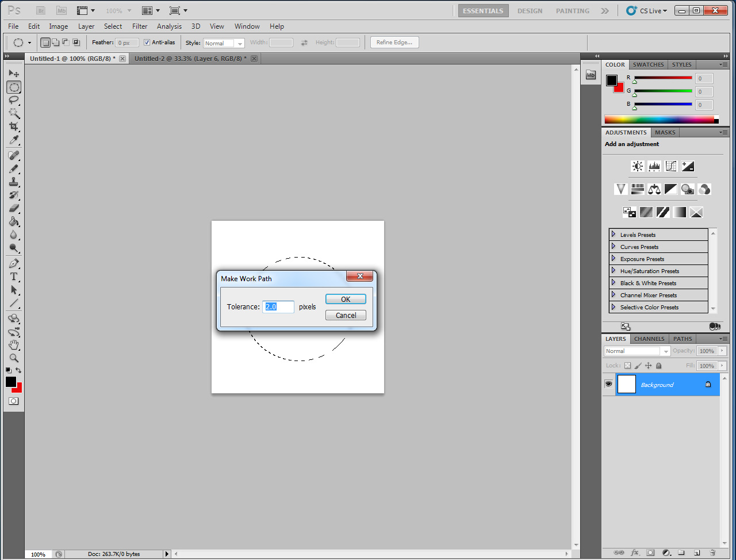Screen dimensions: 736x560
Task: Click the foreground color swatch in toolbox
Action: [11, 382]
